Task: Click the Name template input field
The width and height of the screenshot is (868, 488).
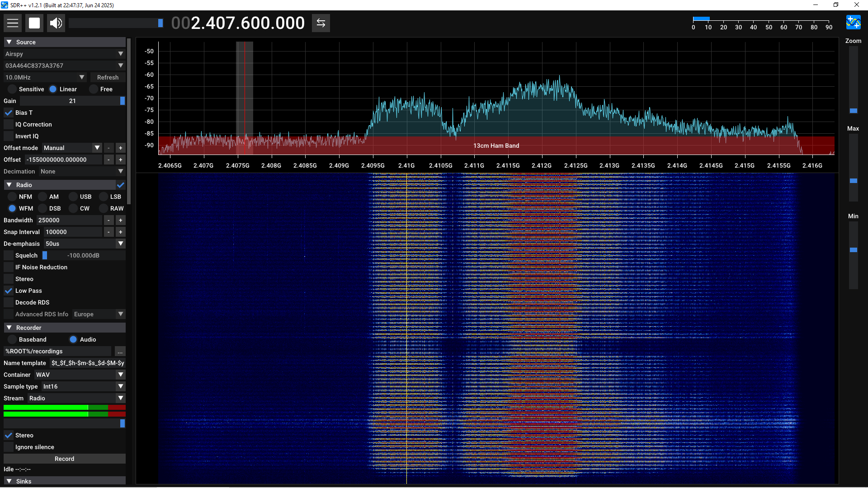Action: [88, 363]
